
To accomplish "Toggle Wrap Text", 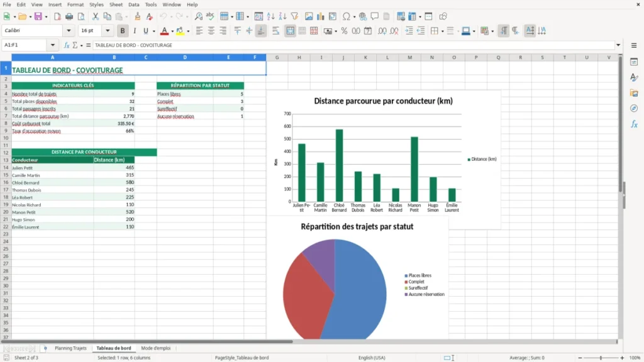I will click(275, 31).
